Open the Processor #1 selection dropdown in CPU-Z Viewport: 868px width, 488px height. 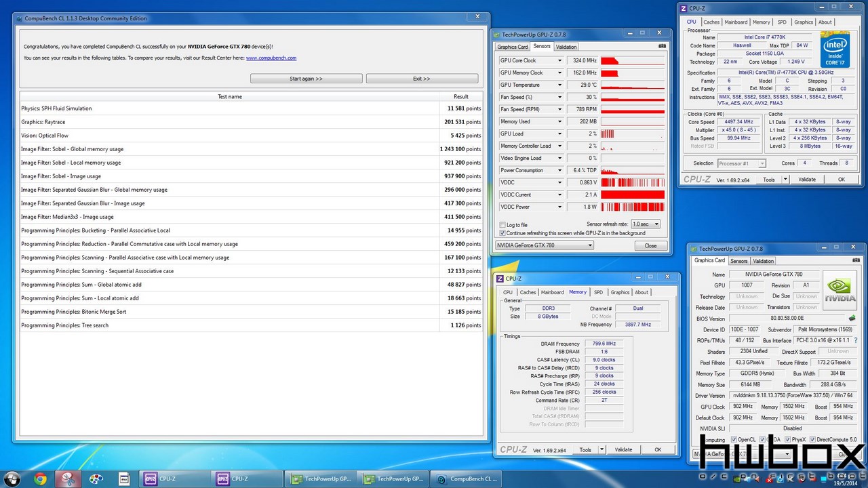742,163
